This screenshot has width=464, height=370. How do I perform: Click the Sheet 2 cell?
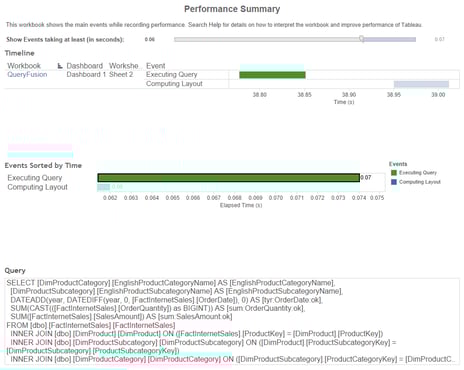pyautogui.click(x=121, y=74)
